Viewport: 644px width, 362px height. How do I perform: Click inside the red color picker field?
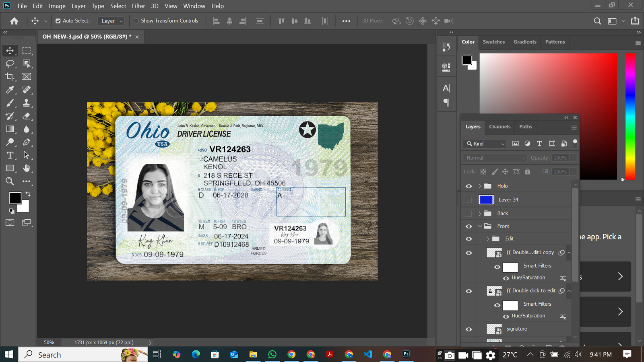548,117
